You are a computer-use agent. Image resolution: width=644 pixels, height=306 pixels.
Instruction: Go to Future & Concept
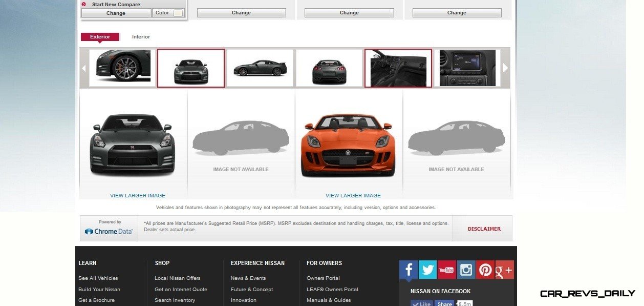[x=252, y=290]
